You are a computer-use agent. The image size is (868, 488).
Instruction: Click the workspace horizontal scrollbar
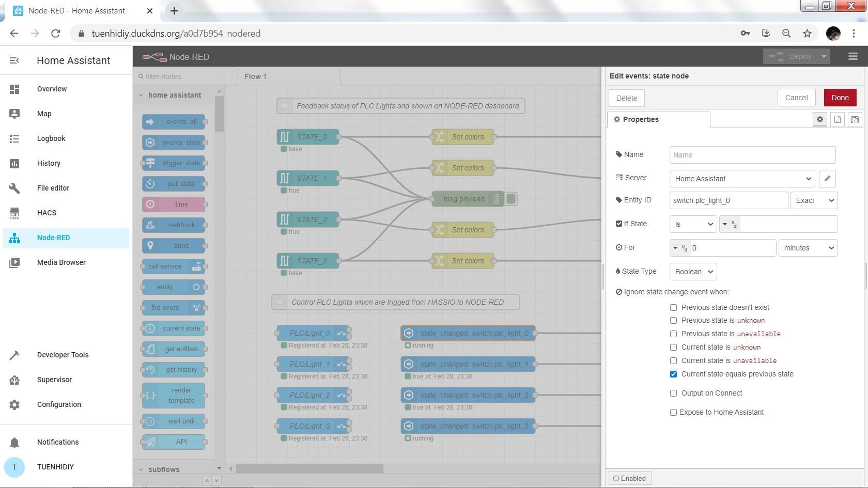[309, 468]
